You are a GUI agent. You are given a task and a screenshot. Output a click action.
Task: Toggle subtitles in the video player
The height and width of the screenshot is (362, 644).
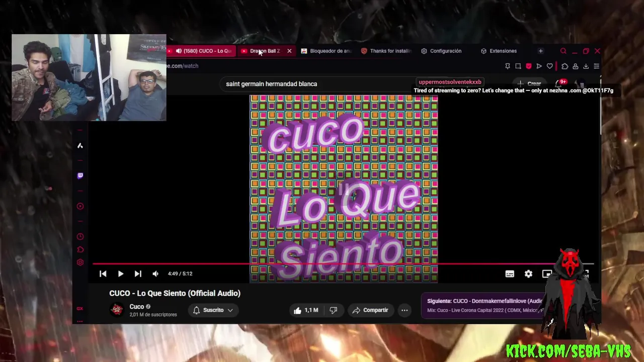(510, 274)
